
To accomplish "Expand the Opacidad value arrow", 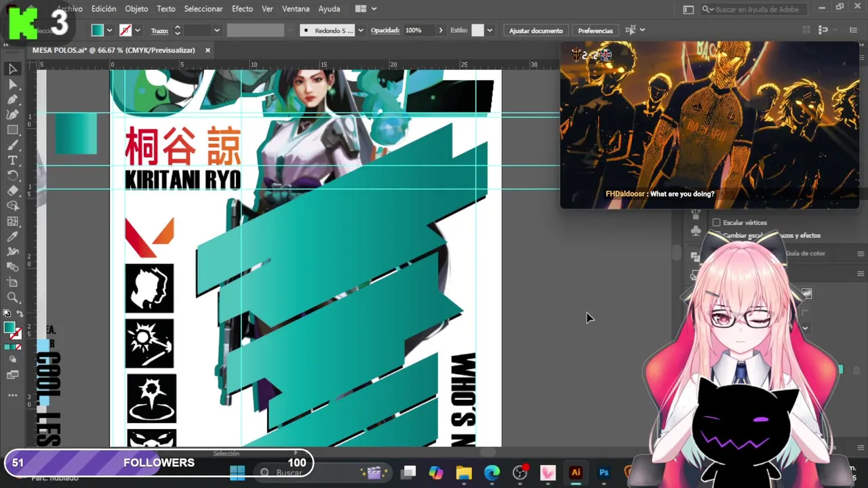I will [x=441, y=30].
